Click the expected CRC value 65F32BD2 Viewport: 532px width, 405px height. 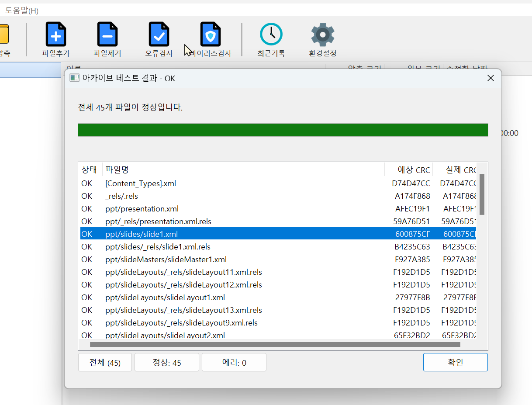click(x=412, y=336)
